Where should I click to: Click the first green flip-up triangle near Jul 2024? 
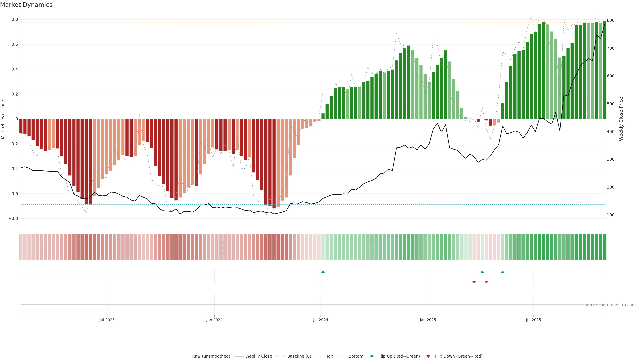[x=323, y=272]
